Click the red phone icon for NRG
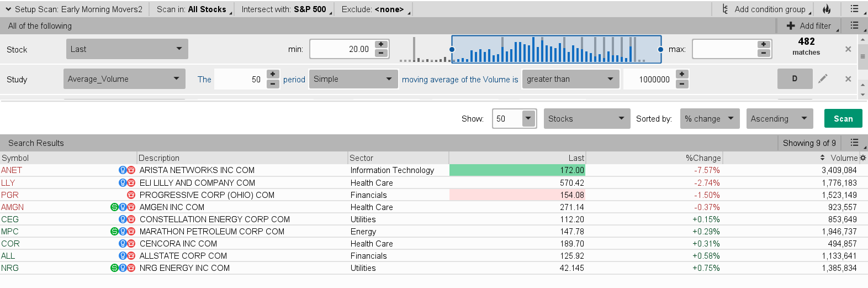 [x=131, y=268]
